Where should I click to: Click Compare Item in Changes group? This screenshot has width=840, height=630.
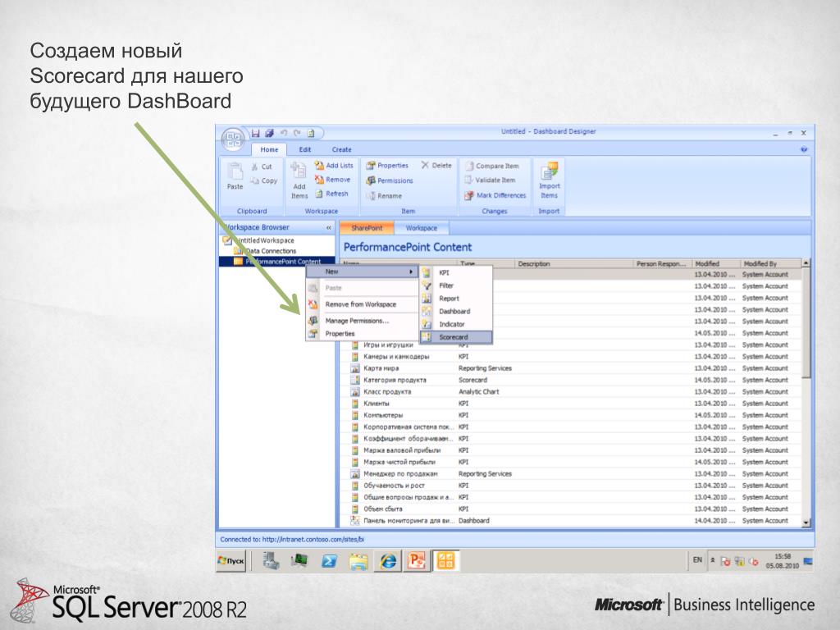(x=492, y=166)
